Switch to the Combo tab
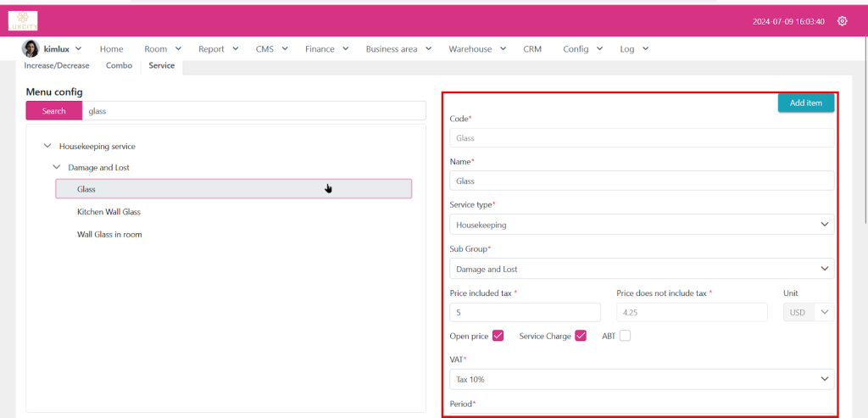The height and width of the screenshot is (418, 868). point(119,65)
